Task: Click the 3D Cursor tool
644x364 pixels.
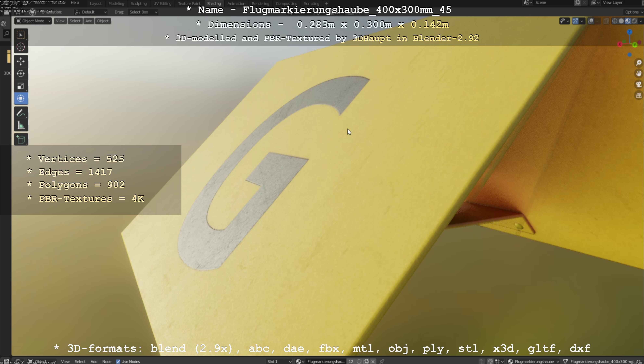Action: tap(21, 47)
